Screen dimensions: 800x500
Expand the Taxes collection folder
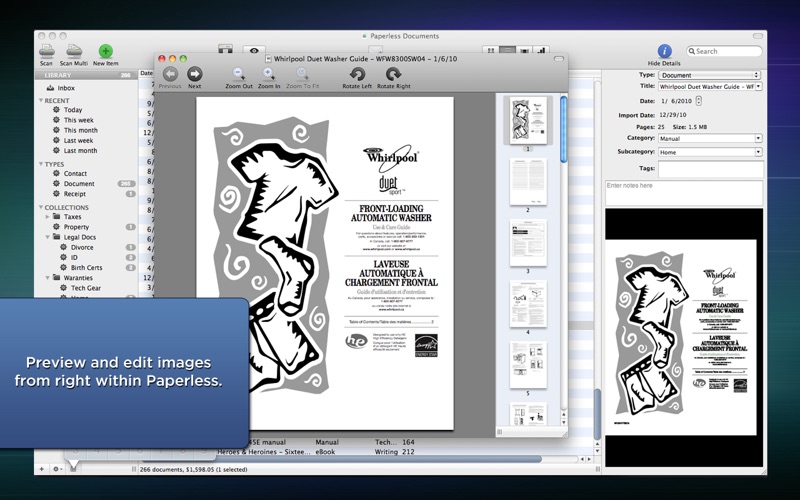point(46,216)
